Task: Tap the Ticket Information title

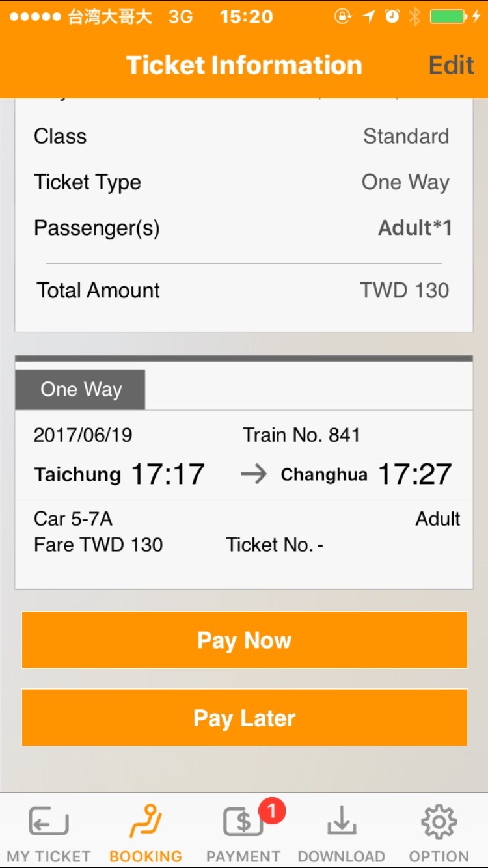Action: 244,65
